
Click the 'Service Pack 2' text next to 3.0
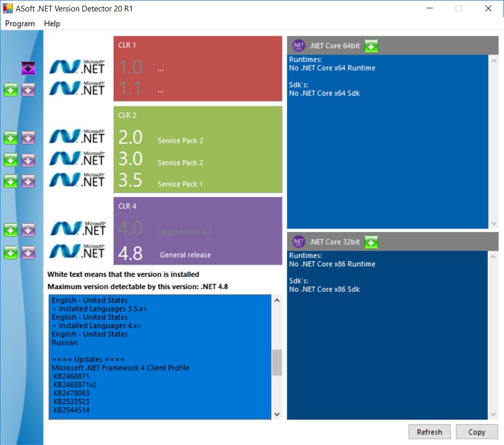[x=180, y=163]
